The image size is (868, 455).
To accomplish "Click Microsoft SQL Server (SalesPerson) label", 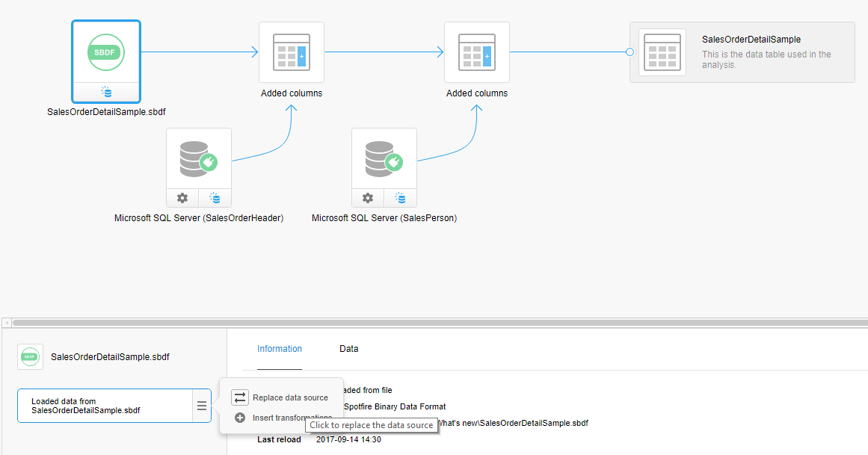I will coord(384,218).
